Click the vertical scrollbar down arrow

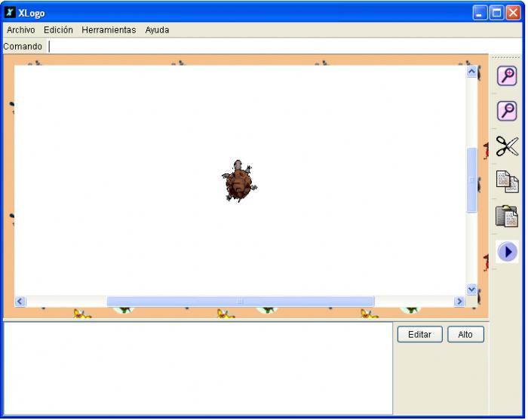click(471, 289)
